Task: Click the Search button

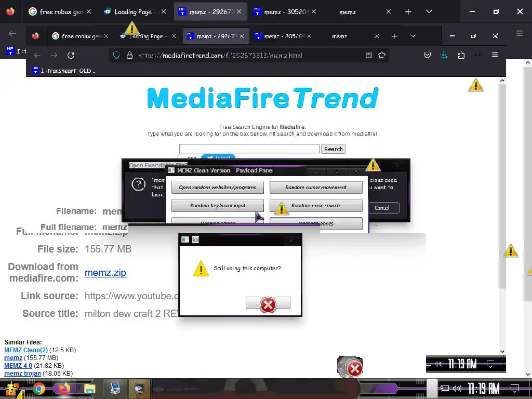Action: [x=333, y=149]
